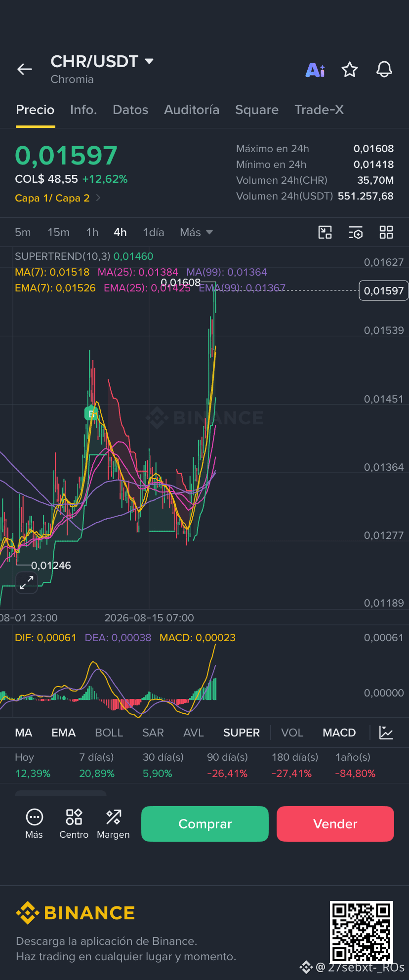Toggle the AVL indicator
Viewport: 409px width, 980px height.
tap(194, 733)
